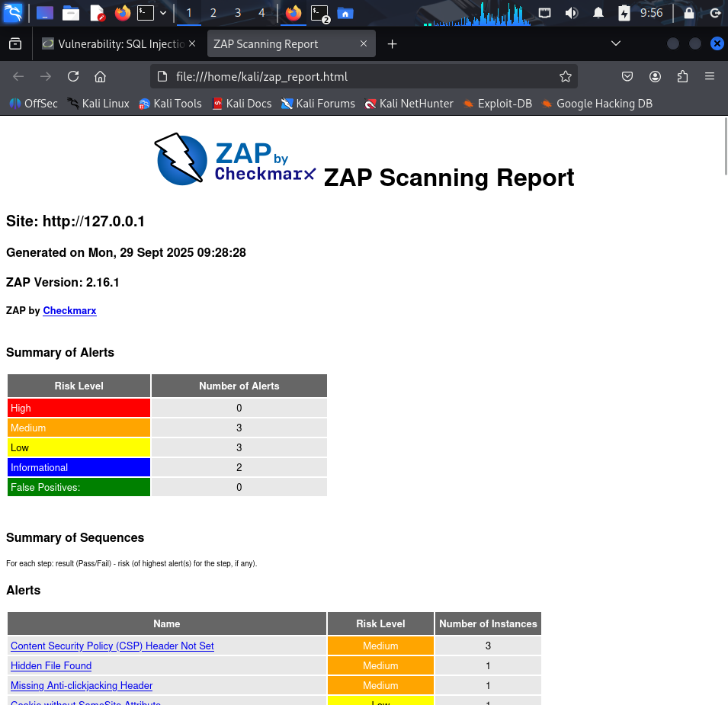Open the OffSec bookmark
728x705 pixels.
[x=34, y=104]
